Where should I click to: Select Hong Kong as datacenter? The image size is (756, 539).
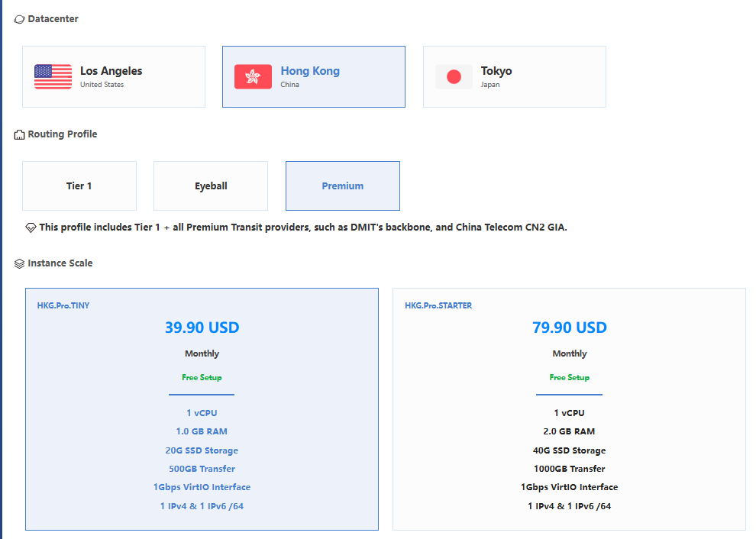[313, 76]
